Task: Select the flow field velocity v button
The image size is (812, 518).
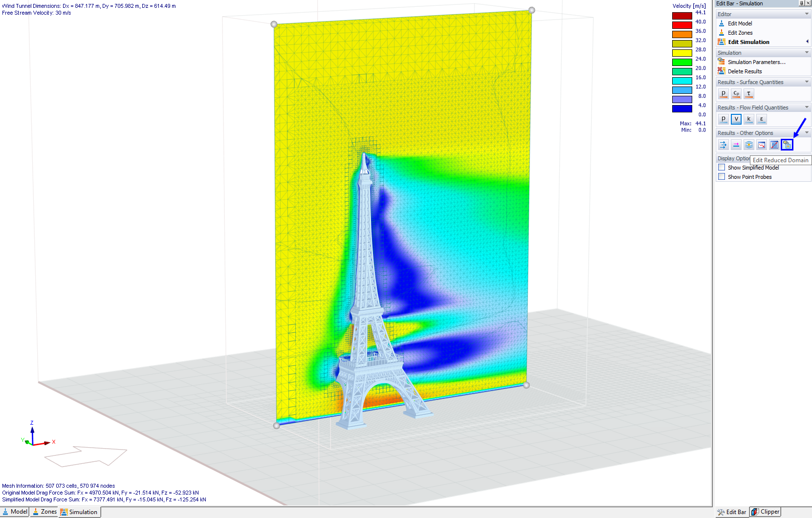Action: [736, 119]
